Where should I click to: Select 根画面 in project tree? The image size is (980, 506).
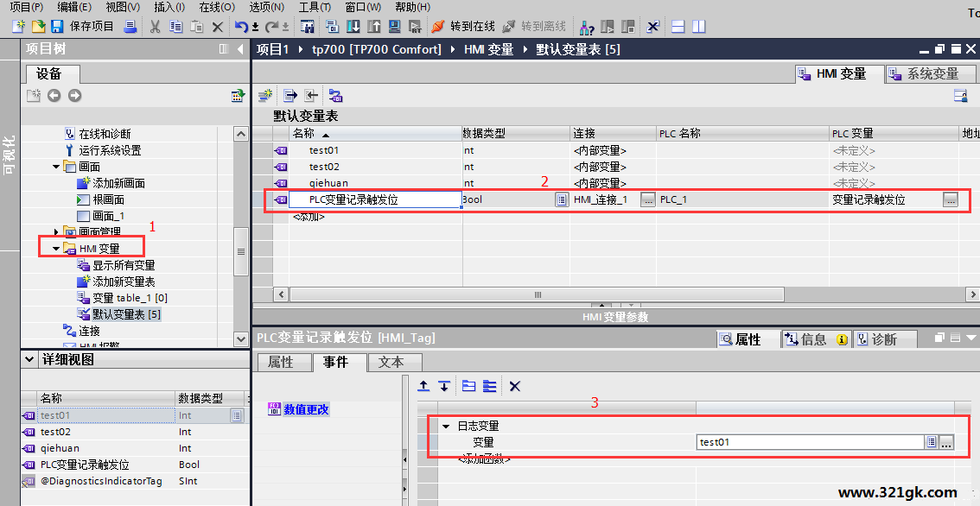(108, 200)
